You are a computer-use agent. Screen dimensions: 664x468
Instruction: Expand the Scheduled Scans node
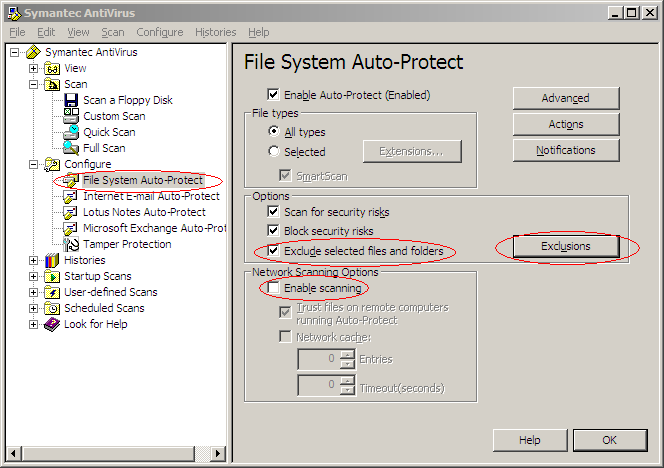point(33,308)
